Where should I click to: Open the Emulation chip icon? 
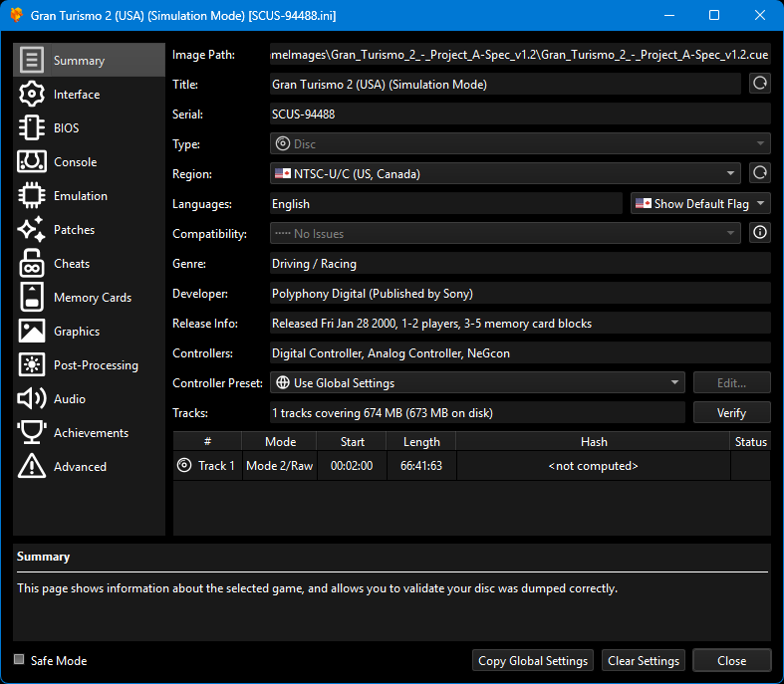[x=32, y=196]
